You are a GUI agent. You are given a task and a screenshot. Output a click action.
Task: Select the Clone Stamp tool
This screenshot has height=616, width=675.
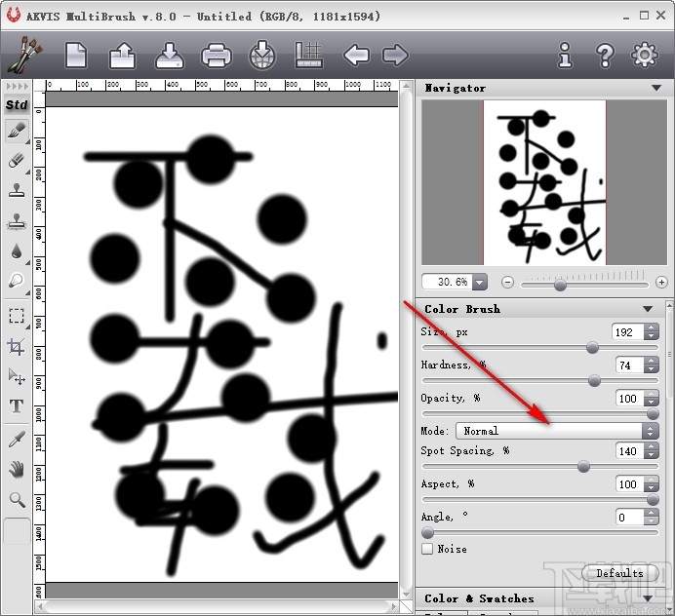pyautogui.click(x=17, y=190)
